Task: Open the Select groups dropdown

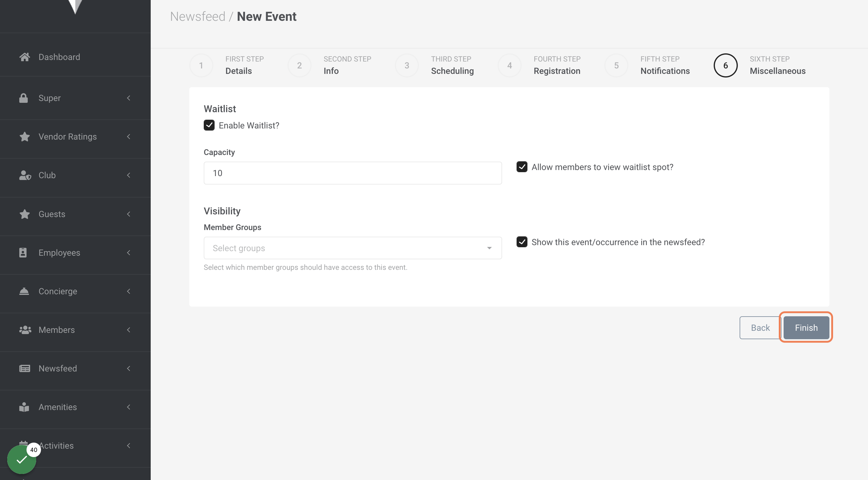Action: (352, 248)
